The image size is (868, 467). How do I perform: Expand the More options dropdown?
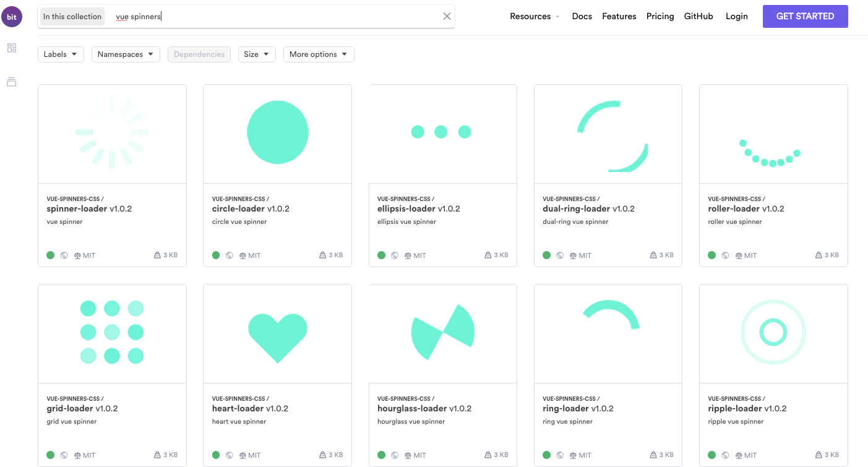point(319,54)
